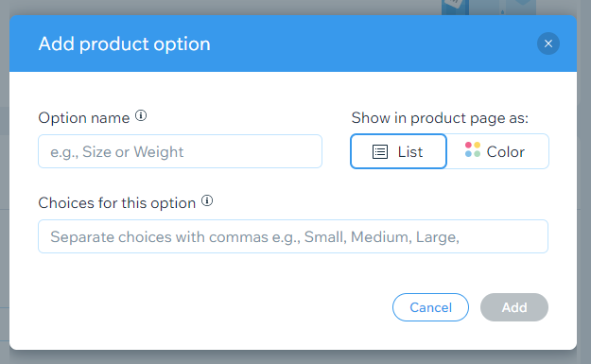Click the Show in product page as label
The width and height of the screenshot is (591, 364).
pos(440,118)
